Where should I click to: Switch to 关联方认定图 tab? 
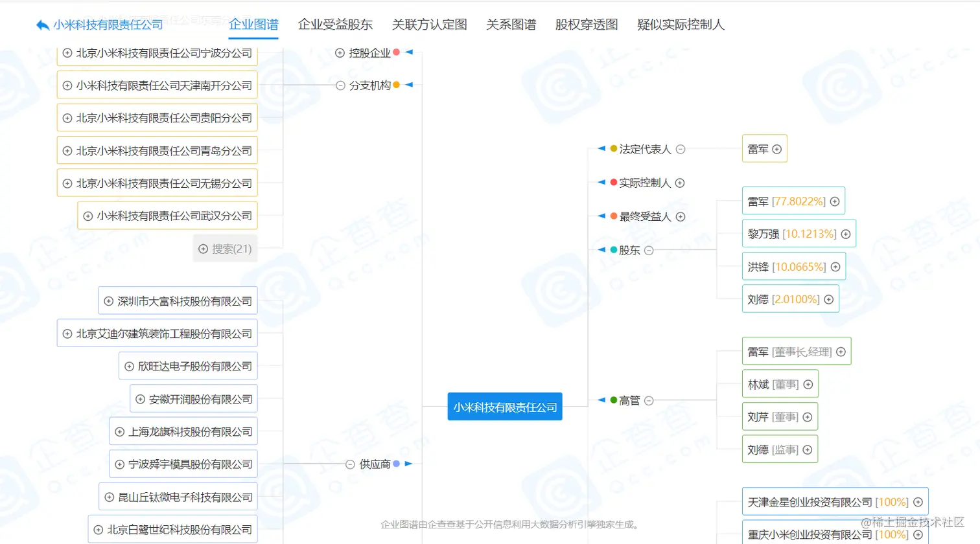[x=429, y=25]
